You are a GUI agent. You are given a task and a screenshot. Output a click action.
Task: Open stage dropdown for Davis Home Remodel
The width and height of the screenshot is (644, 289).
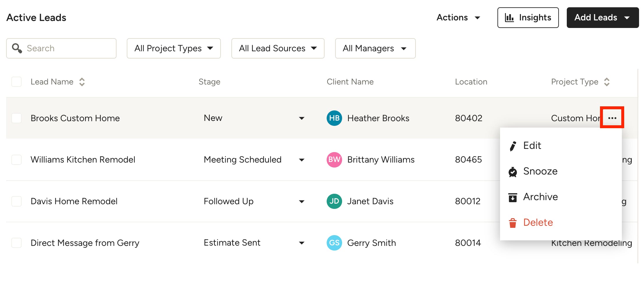(x=302, y=201)
